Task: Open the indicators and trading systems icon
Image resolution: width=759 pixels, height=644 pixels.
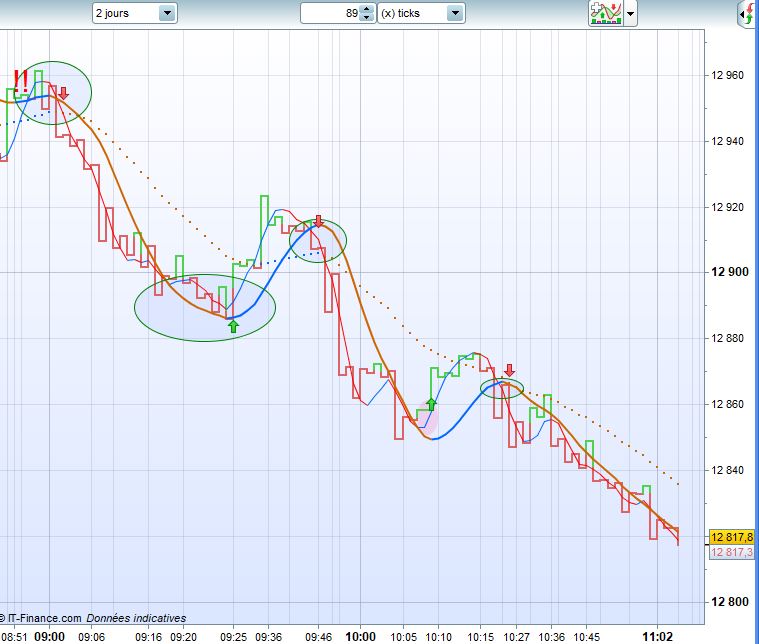Action: [x=606, y=13]
